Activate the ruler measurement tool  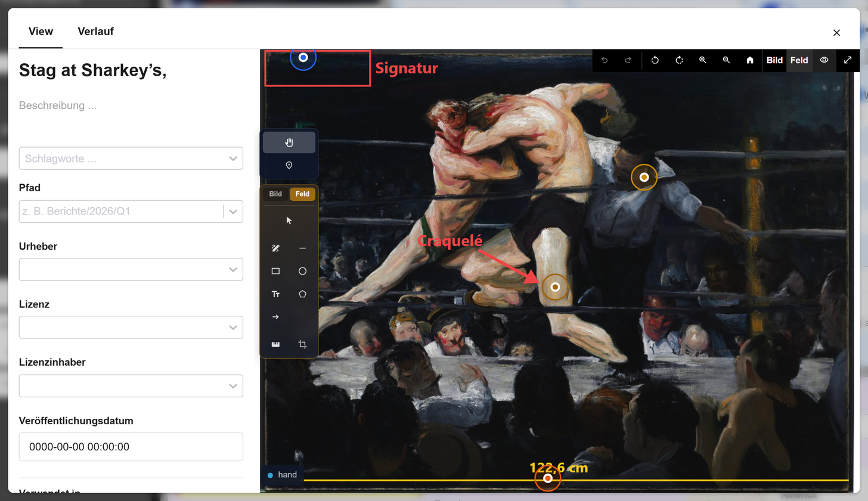tap(275, 344)
